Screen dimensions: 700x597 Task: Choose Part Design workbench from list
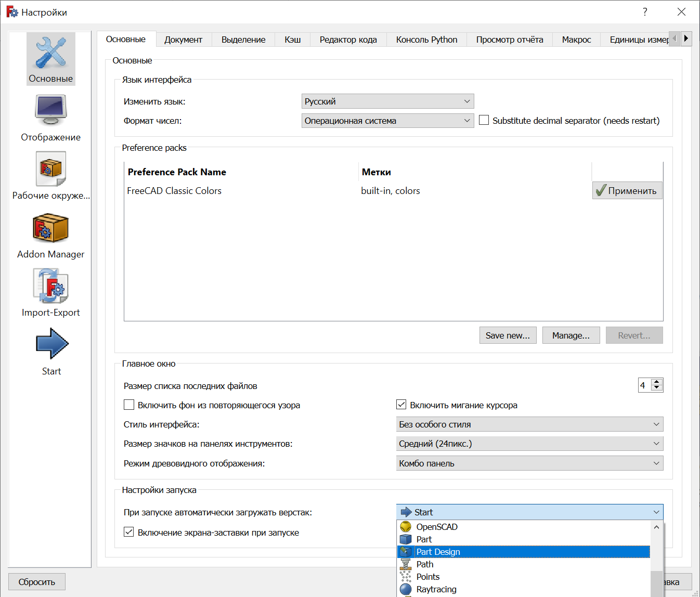(524, 552)
